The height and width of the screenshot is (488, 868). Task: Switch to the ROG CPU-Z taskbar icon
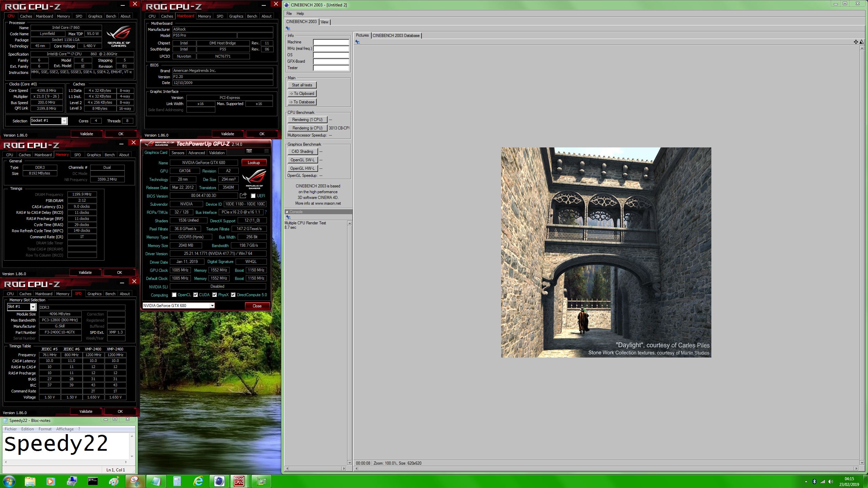click(x=239, y=481)
